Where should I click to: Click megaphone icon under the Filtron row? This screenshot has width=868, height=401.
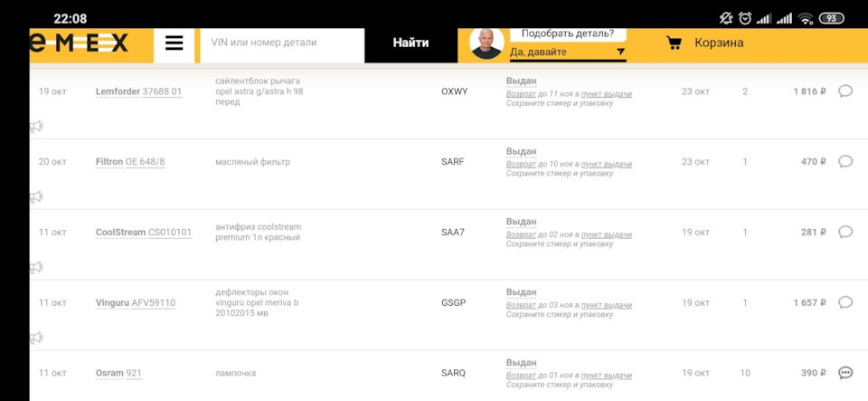[36, 197]
